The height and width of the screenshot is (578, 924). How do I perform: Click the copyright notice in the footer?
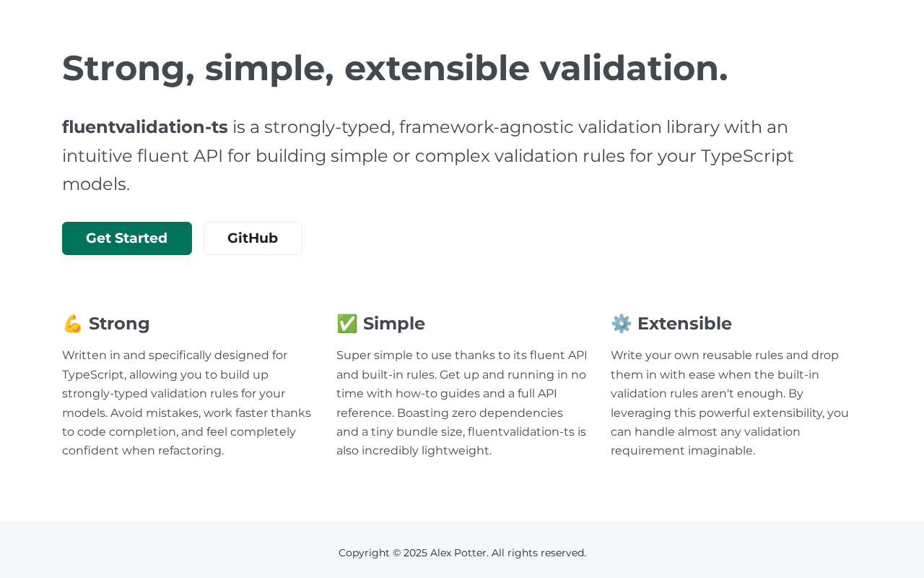462,553
